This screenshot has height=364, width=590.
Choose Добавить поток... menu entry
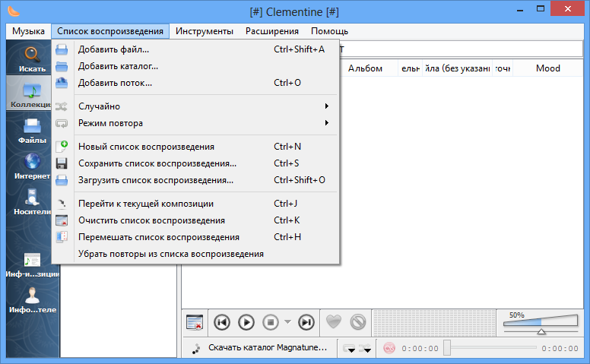coord(195,83)
